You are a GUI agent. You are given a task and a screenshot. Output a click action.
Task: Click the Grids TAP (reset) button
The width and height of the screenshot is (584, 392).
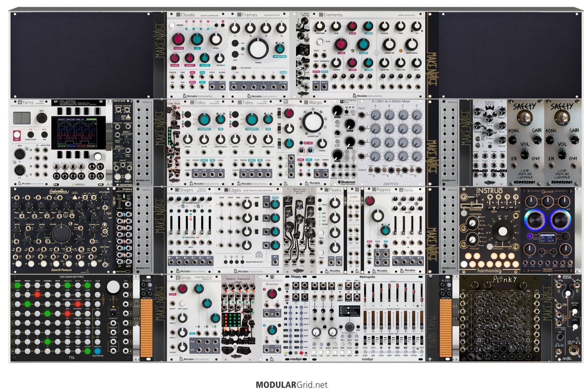point(183,303)
